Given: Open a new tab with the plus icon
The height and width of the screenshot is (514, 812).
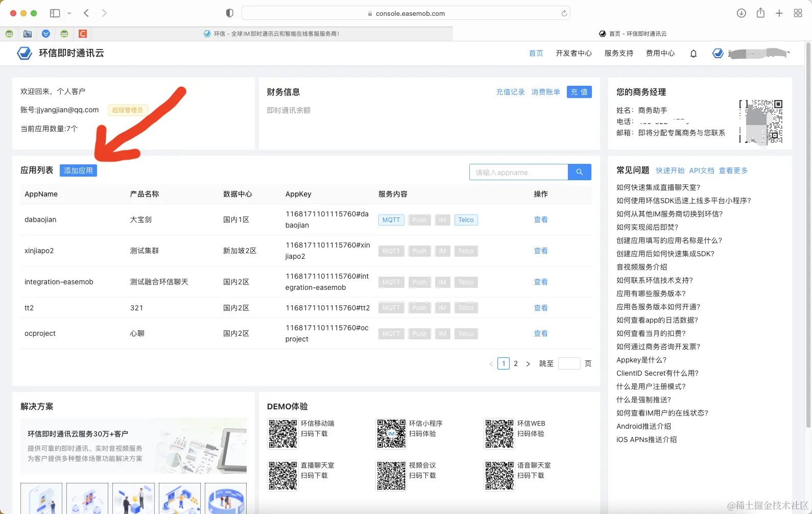Looking at the screenshot, I should click(x=779, y=13).
